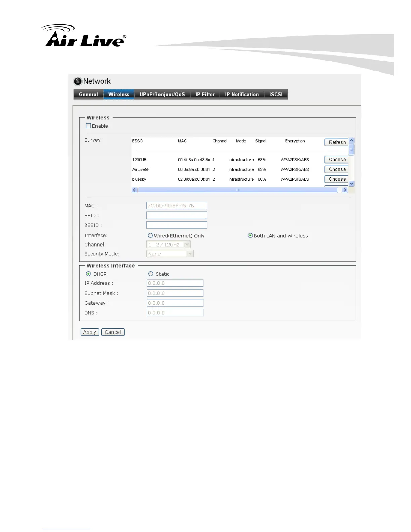
Task: Click the survey horizontal scrollbar thumb
Action: click(238, 190)
